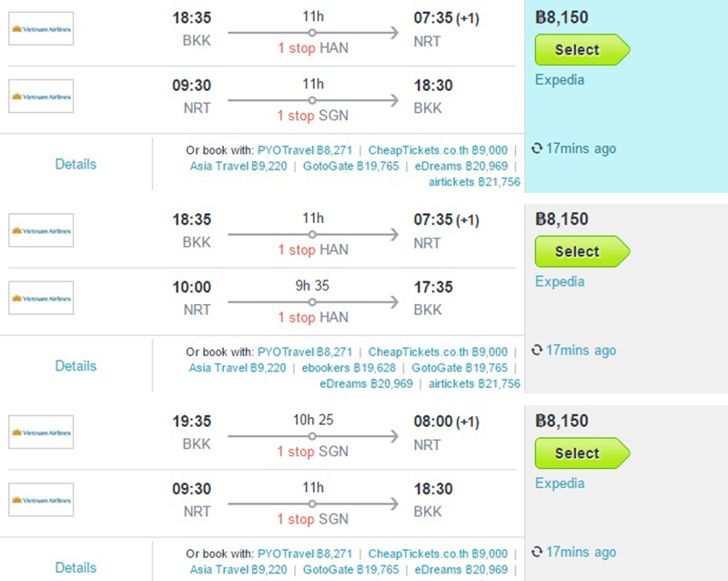728x581 pixels.
Task: Expand Details for the first itinerary
Action: pos(76,164)
